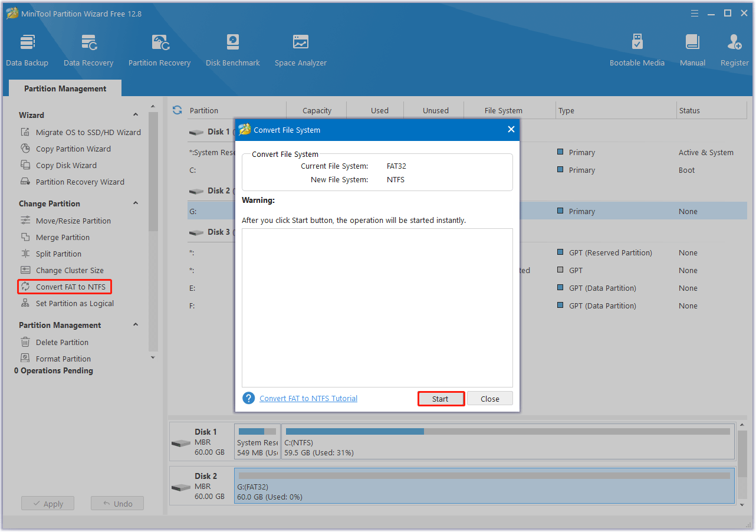Open the Partition Recovery Wizard
Viewport: 756px width, 532px height.
[x=73, y=182]
